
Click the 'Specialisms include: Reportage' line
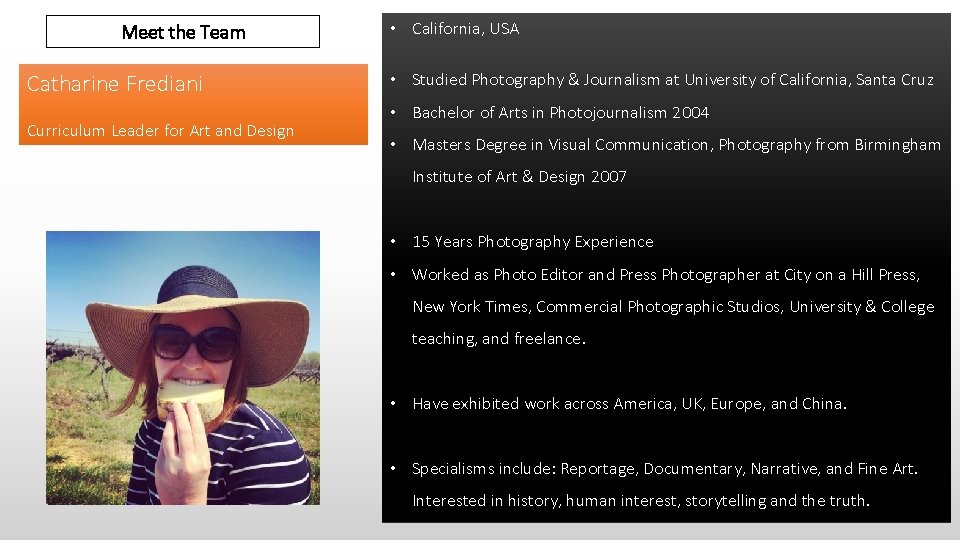point(665,469)
